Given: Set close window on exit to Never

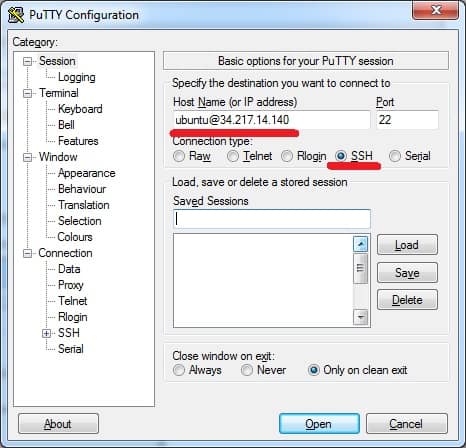Looking at the screenshot, I should (247, 370).
